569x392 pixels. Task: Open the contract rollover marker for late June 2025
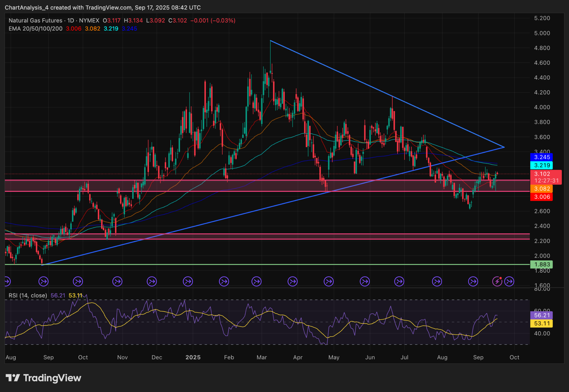click(x=399, y=282)
